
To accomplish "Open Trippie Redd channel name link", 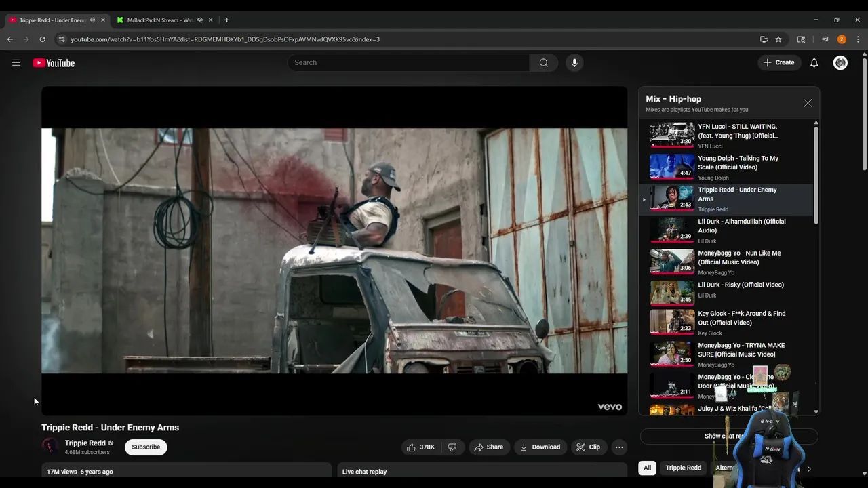I will (x=85, y=443).
